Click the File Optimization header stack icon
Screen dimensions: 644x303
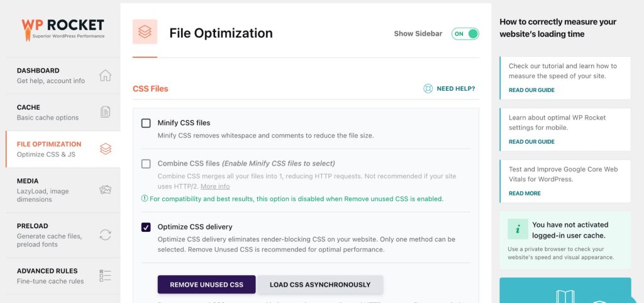[145, 31]
